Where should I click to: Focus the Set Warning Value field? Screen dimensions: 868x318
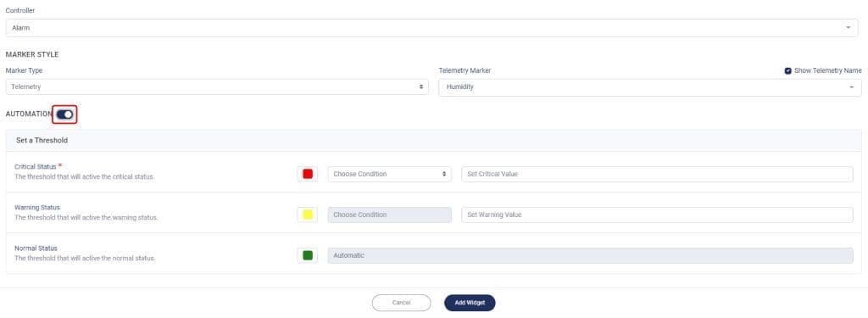pos(657,215)
